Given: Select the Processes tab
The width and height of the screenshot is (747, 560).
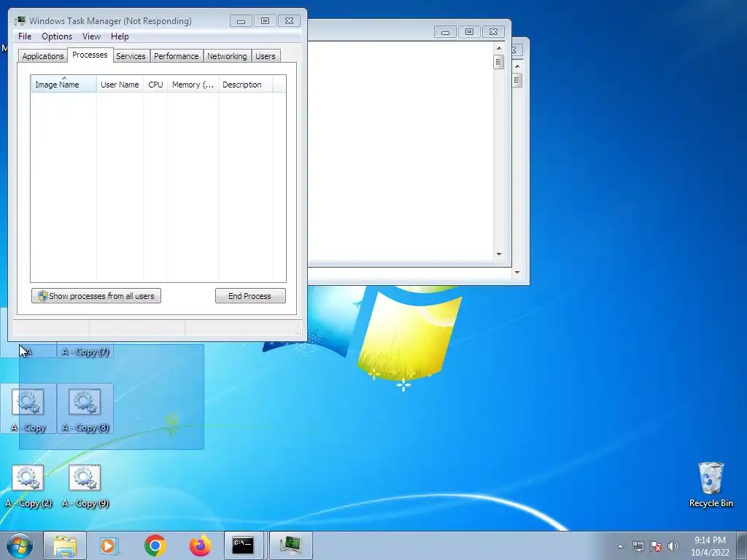Looking at the screenshot, I should (90, 55).
